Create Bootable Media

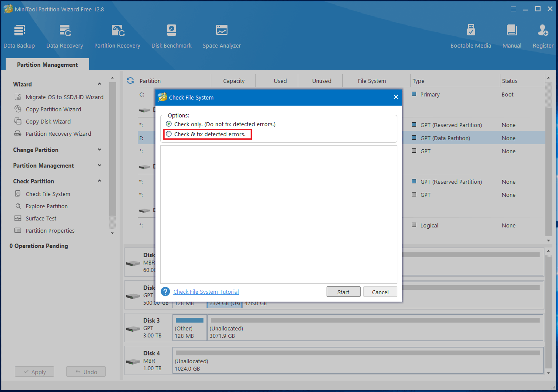(x=471, y=36)
